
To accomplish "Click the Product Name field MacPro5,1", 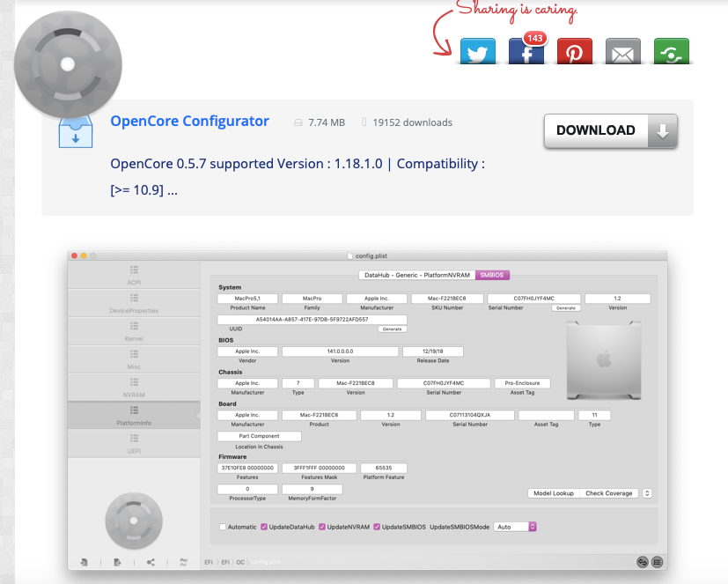I will pyautogui.click(x=247, y=299).
